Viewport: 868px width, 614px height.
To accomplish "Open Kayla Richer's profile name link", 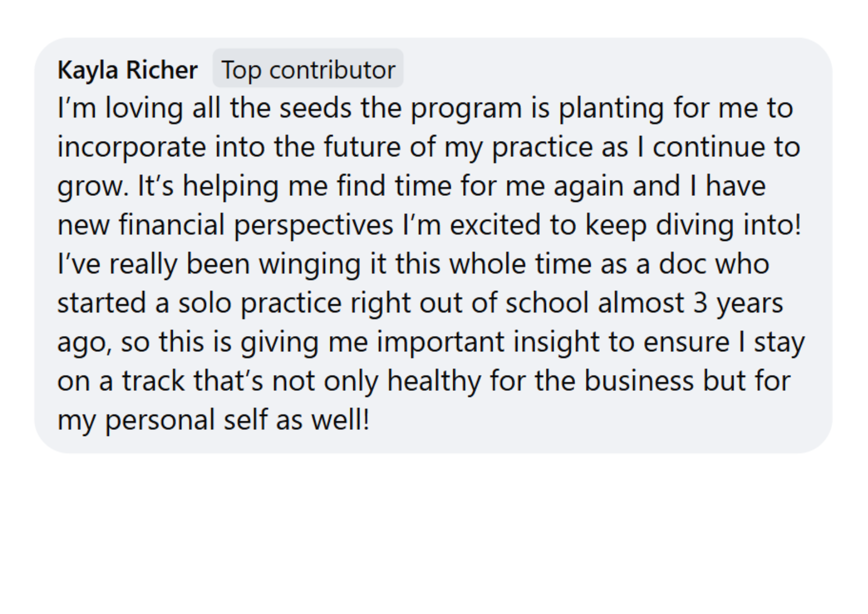I will (127, 69).
